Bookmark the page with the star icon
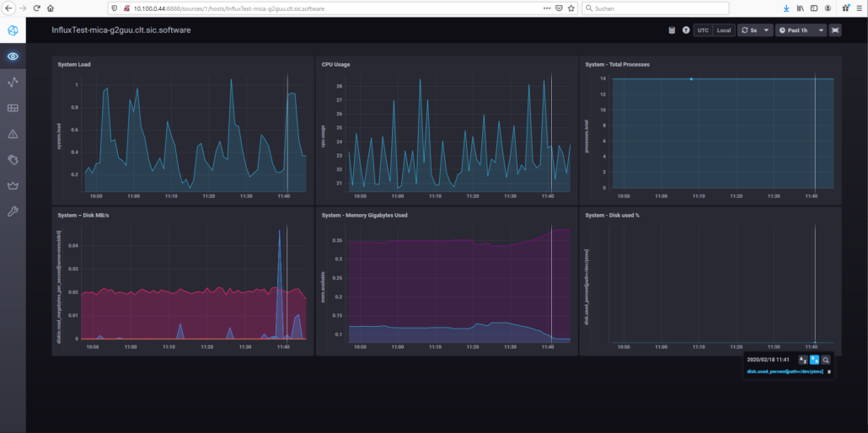This screenshot has height=433, width=868. click(571, 8)
